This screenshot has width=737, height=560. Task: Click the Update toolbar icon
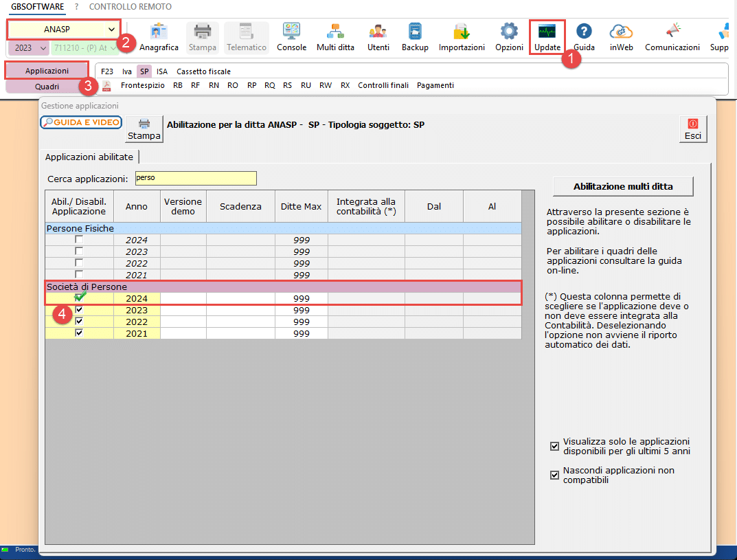[x=547, y=37]
